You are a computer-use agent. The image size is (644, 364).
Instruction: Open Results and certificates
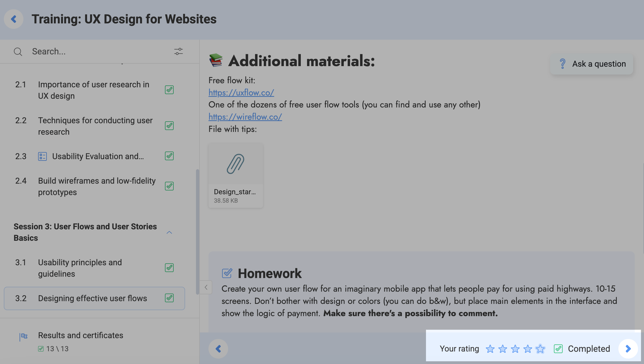(x=81, y=335)
